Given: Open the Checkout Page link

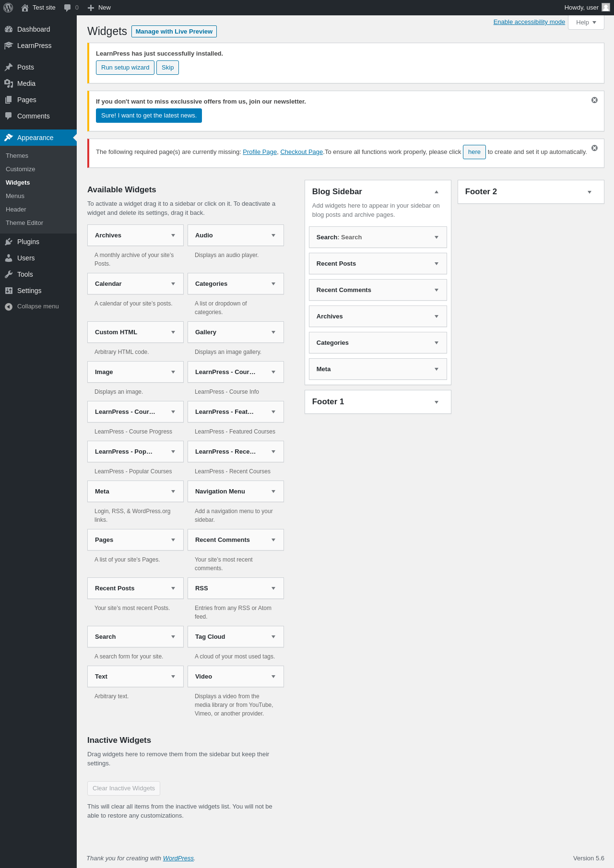Looking at the screenshot, I should (301, 152).
